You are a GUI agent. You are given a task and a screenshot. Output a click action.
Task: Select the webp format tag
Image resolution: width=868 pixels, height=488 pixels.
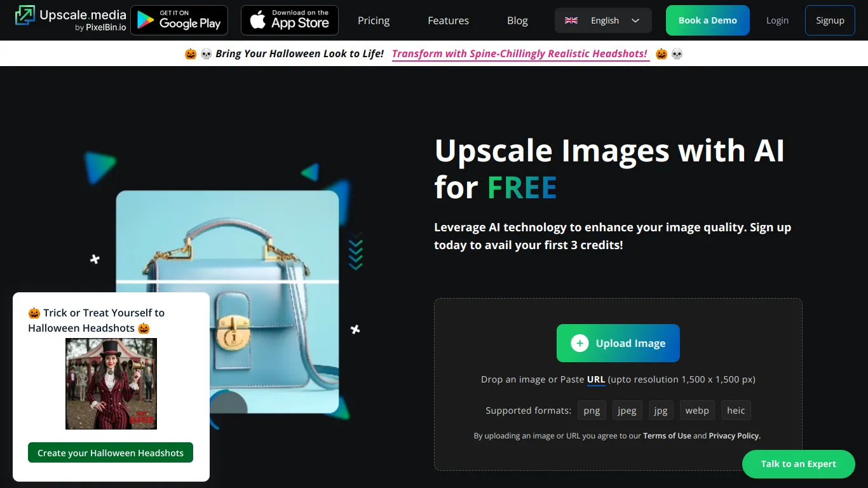coord(697,410)
